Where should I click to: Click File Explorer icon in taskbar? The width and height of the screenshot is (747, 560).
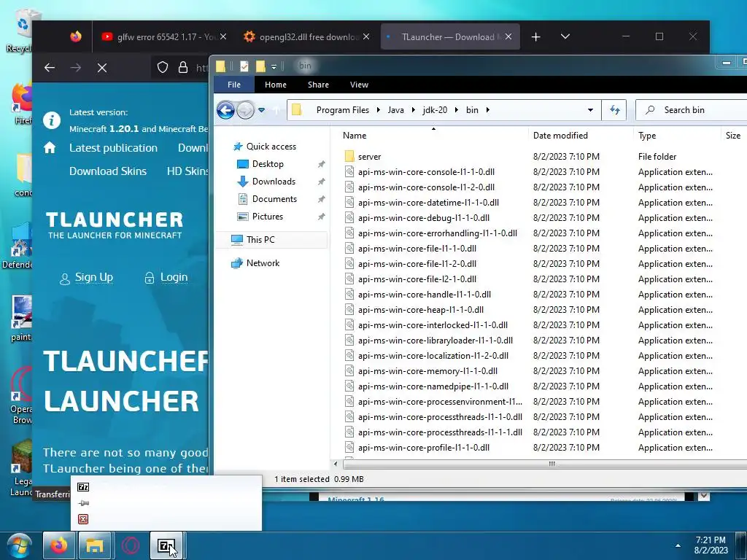(x=94, y=545)
